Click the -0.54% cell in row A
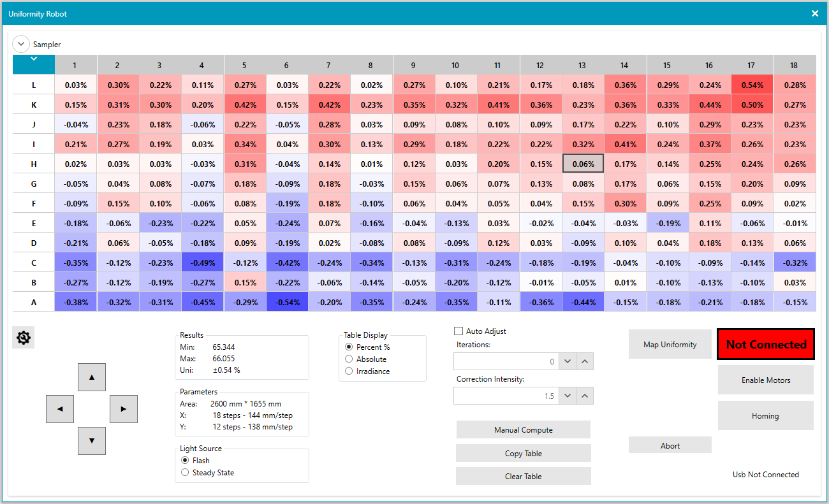The height and width of the screenshot is (504, 829). [x=287, y=302]
